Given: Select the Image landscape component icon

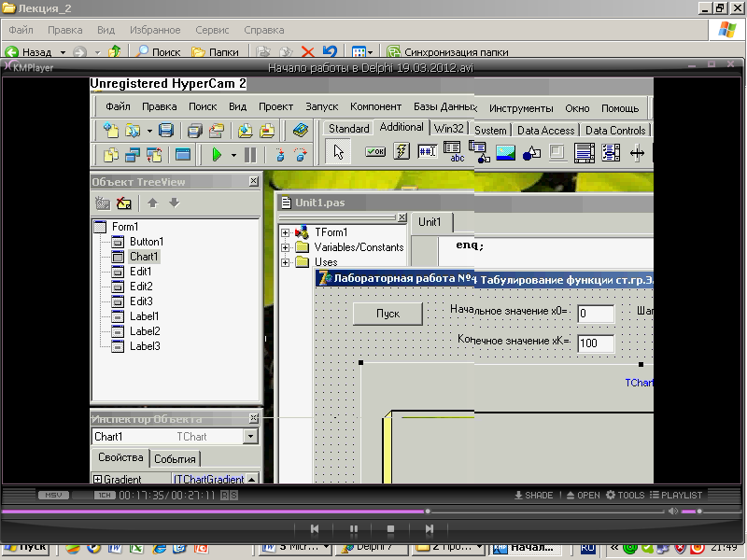Looking at the screenshot, I should click(x=505, y=153).
